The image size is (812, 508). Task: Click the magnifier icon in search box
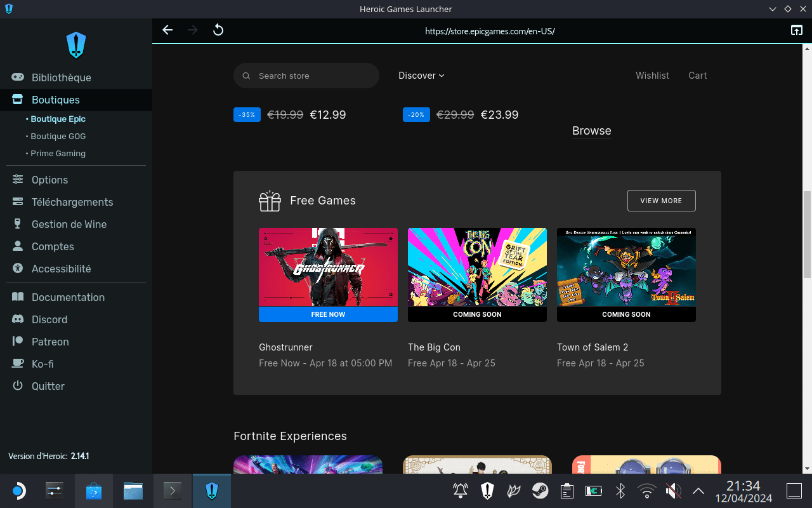click(x=246, y=76)
